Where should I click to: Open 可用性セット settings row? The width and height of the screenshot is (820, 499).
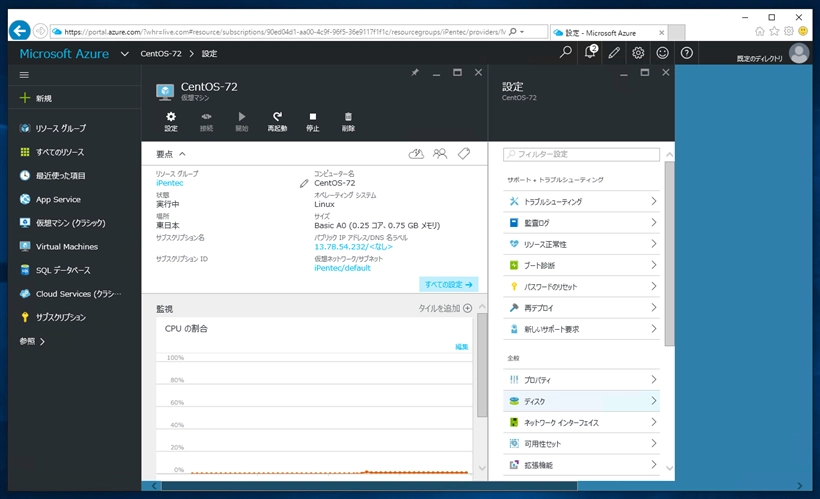[x=581, y=444]
